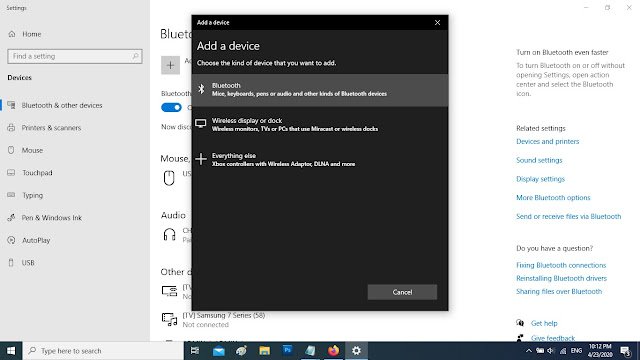Viewport: 640px width, 360px height.
Task: Choose Wireless display or dock option
Action: click(320, 124)
